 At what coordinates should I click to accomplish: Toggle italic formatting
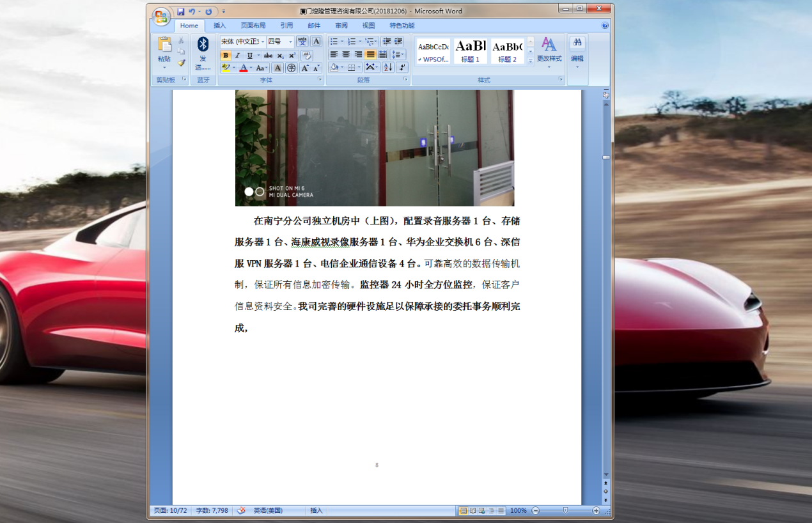click(237, 56)
